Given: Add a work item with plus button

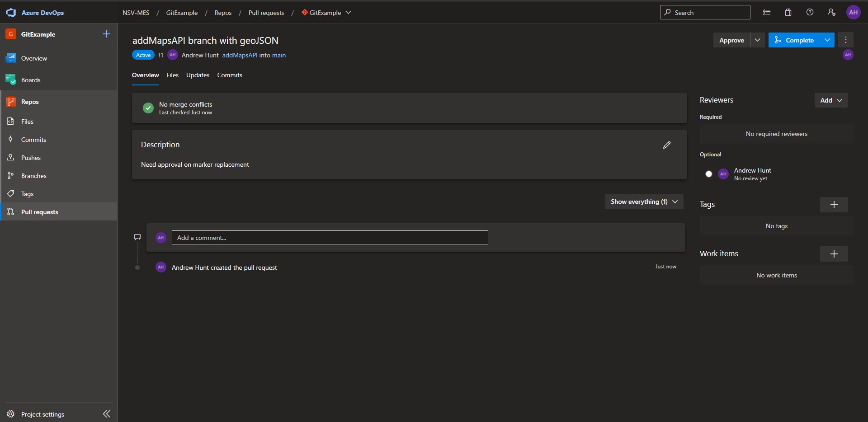Looking at the screenshot, I should pos(834,254).
